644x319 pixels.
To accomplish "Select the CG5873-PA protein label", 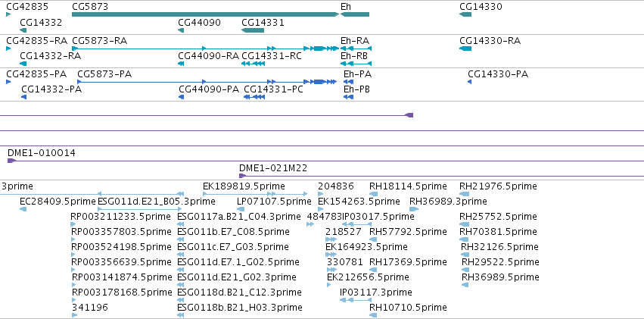I will tap(104, 74).
